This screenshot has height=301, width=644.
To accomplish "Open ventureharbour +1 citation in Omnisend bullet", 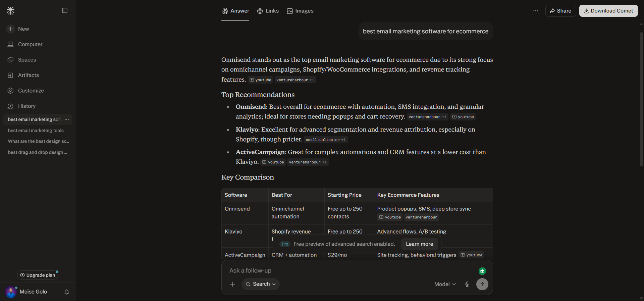I will pos(427,117).
